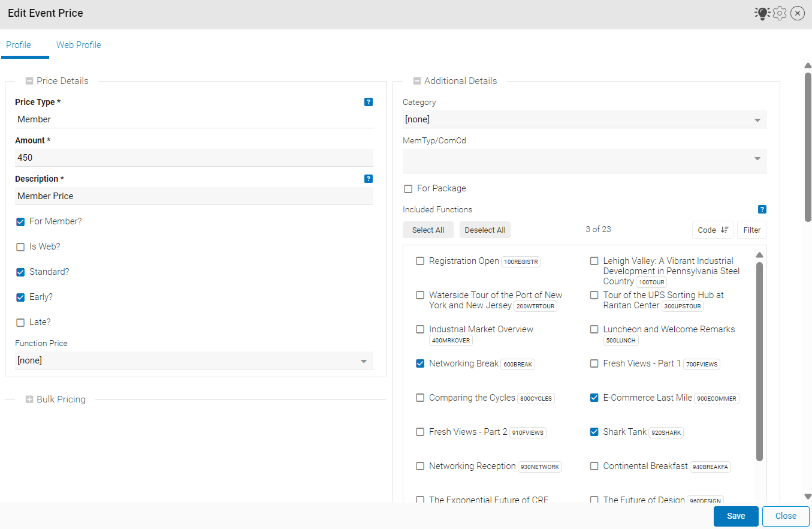Image resolution: width=812 pixels, height=529 pixels.
Task: Click the Description input field
Action: pos(194,196)
